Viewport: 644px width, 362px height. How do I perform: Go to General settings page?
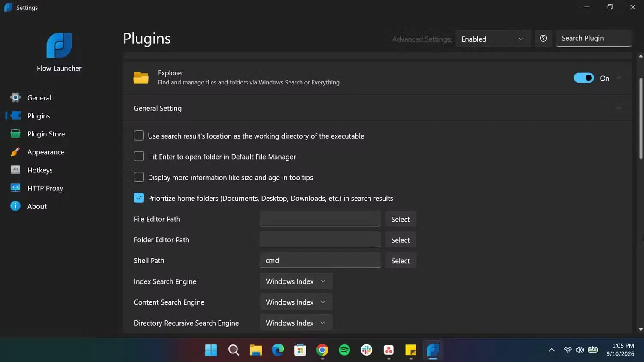click(39, 97)
